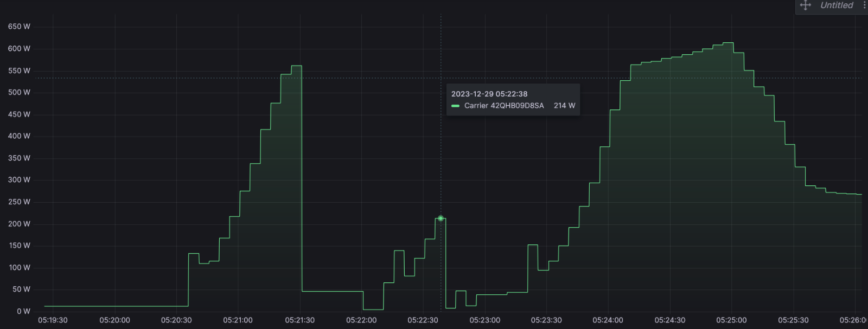Click the 300 W y-axis label
Screen dimensions: 868x329
point(19,180)
